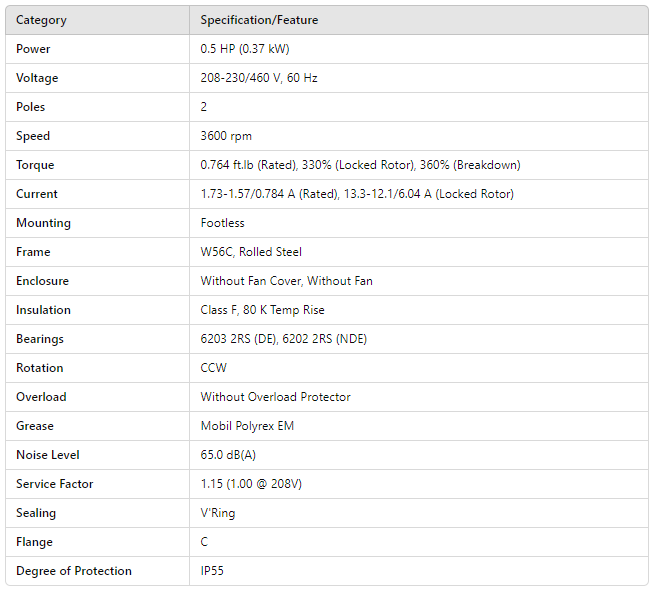The image size is (656, 593).
Task: Select the Power row label
Action: (x=33, y=49)
